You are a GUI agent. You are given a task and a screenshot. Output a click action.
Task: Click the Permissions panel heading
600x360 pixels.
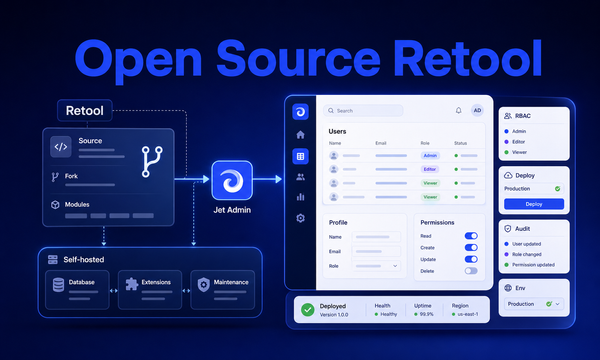[x=437, y=222]
